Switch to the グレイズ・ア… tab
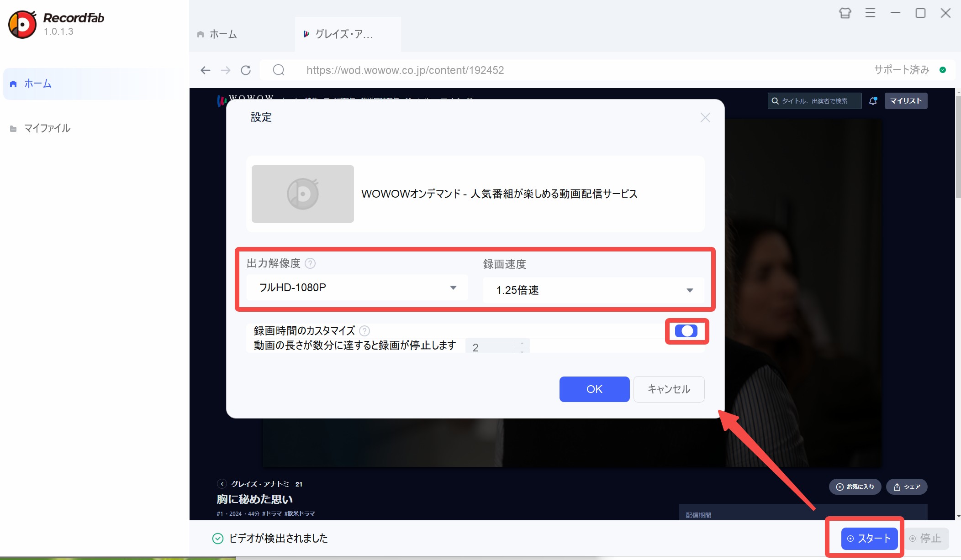Image resolution: width=961 pixels, height=560 pixels. coord(348,34)
